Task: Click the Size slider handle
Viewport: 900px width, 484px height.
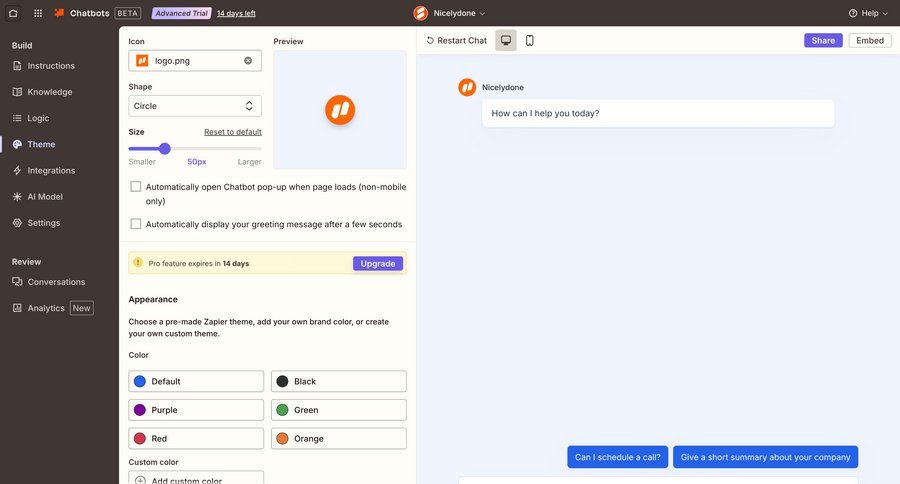Action: click(x=165, y=149)
